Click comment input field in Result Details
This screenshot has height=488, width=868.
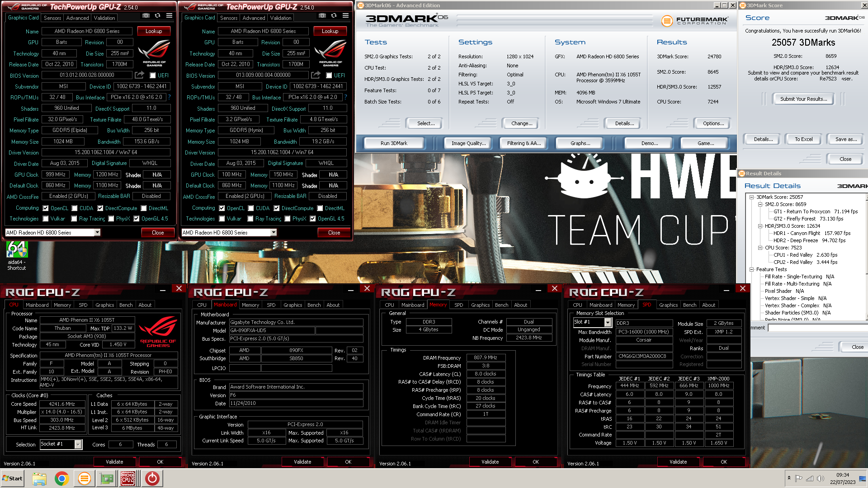click(817, 328)
